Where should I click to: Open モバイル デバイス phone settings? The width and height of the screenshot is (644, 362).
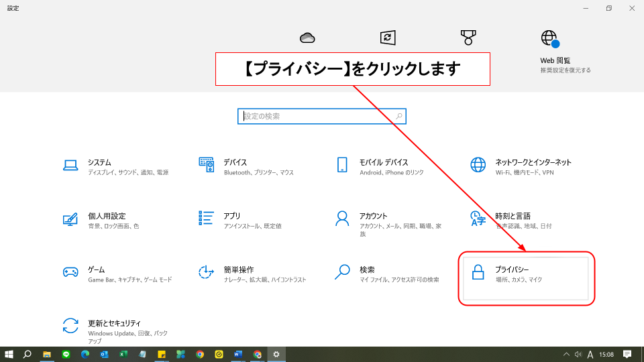tap(382, 167)
